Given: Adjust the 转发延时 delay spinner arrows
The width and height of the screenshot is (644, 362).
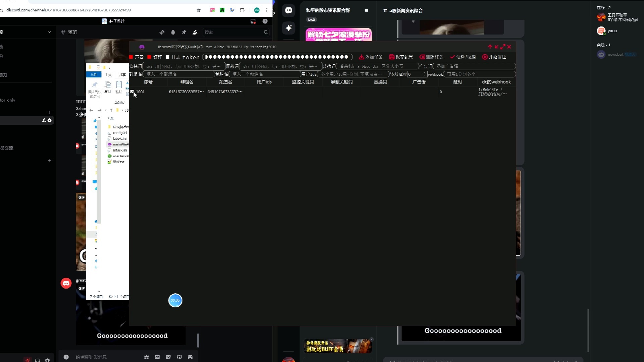Looking at the screenshot, I should click(424, 74).
